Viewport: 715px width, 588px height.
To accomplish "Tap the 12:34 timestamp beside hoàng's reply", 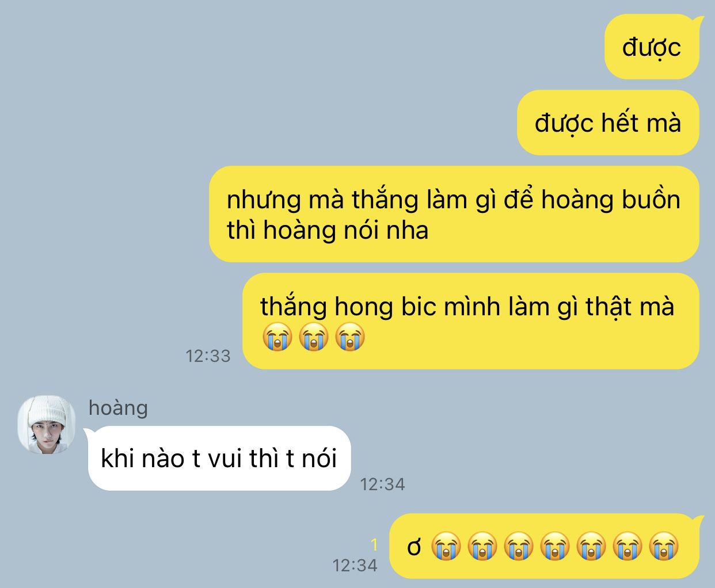I will pos(383,484).
